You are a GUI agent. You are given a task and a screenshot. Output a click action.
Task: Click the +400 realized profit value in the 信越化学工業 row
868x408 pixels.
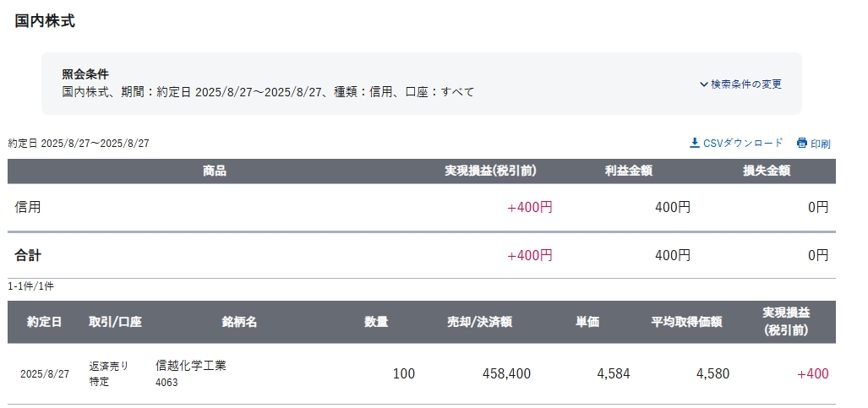[x=813, y=373]
